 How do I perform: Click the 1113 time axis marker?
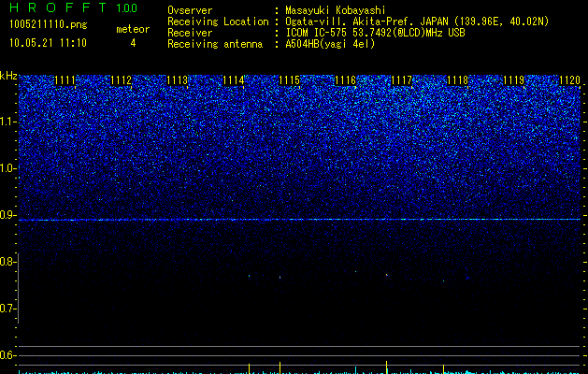click(x=177, y=80)
